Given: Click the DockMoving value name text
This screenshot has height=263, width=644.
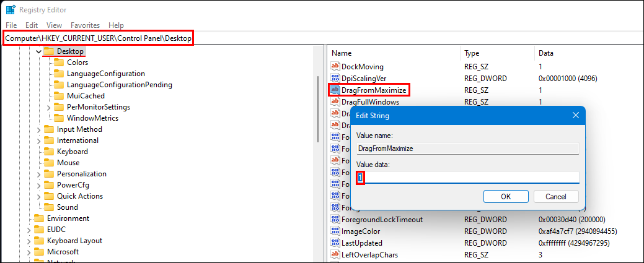Looking at the screenshot, I should pyautogui.click(x=363, y=66).
